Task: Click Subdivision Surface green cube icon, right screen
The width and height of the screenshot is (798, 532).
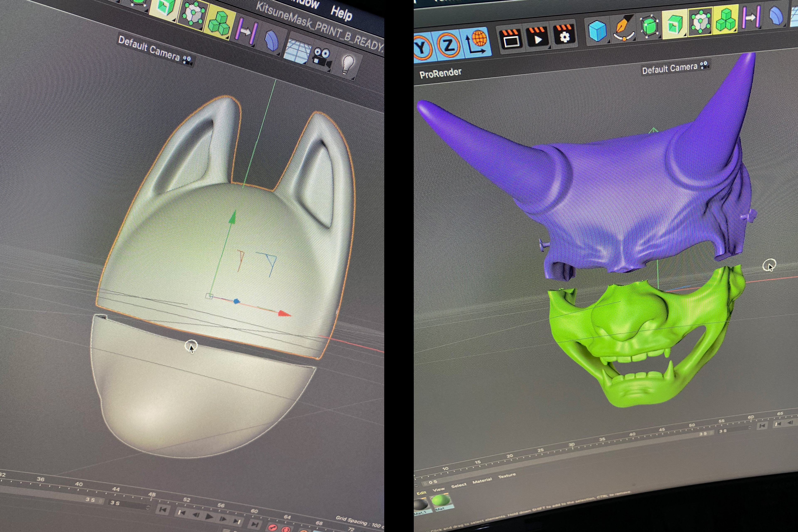Action: coord(649,26)
